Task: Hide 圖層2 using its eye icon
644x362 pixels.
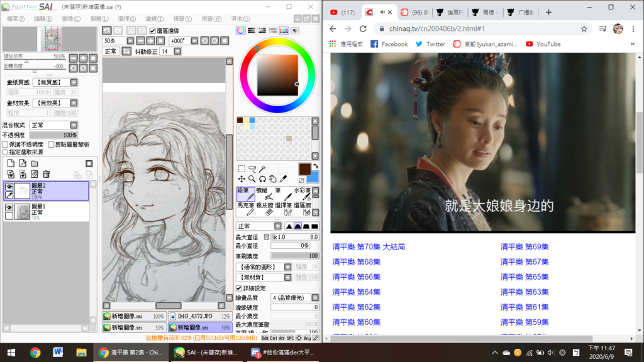Action: click(x=9, y=187)
